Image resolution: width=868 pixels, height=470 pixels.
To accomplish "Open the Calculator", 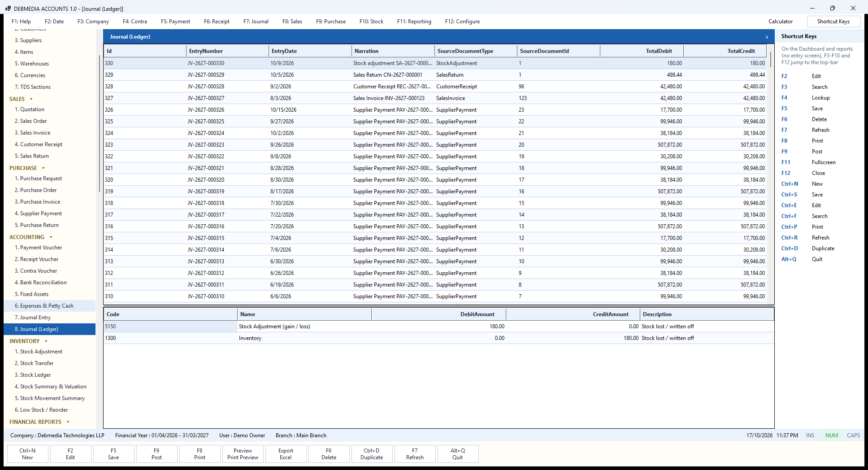I will 781,22.
